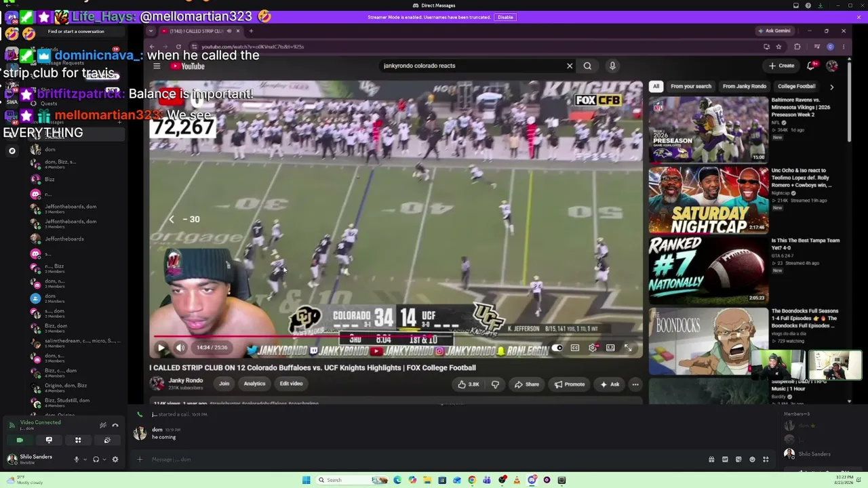868x488 pixels.
Task: Mute microphone in Discord user panel
Action: pos(76,460)
